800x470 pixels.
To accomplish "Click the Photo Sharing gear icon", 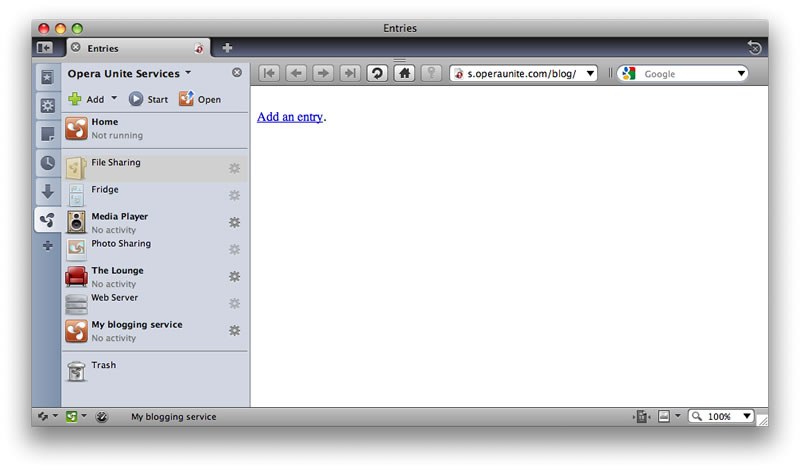I will [x=234, y=249].
